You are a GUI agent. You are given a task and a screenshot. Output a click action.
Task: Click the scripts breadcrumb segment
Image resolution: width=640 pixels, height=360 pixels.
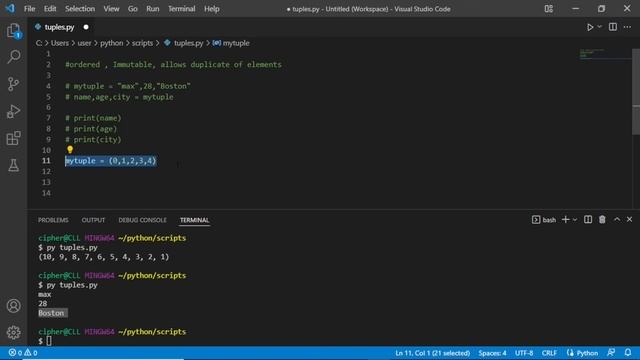click(142, 43)
